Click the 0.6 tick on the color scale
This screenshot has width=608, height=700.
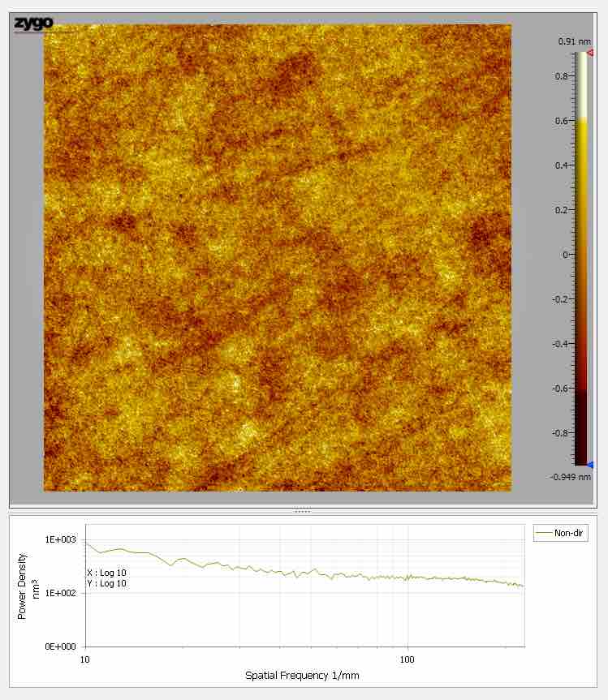coord(562,121)
